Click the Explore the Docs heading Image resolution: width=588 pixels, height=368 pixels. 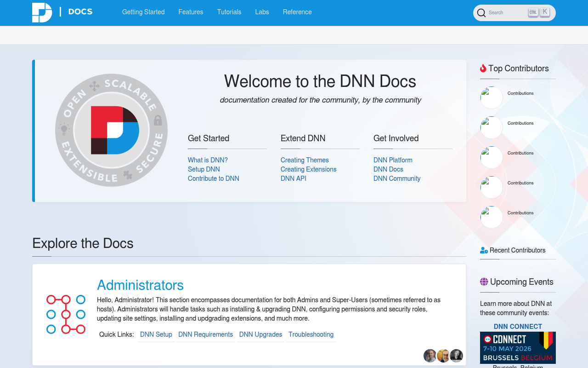[83, 243]
